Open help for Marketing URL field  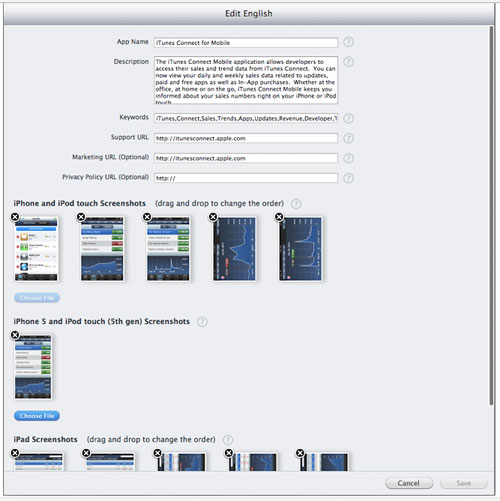[348, 158]
